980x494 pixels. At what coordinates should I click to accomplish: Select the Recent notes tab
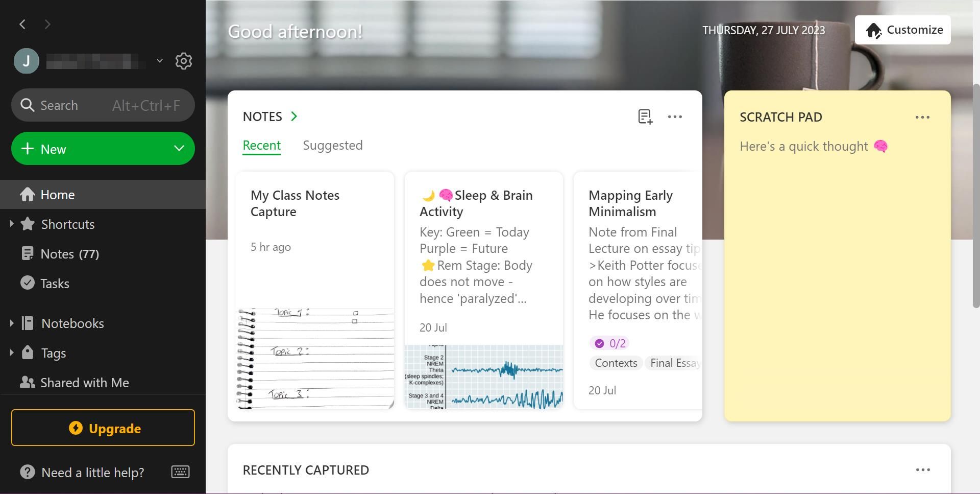[x=261, y=145]
